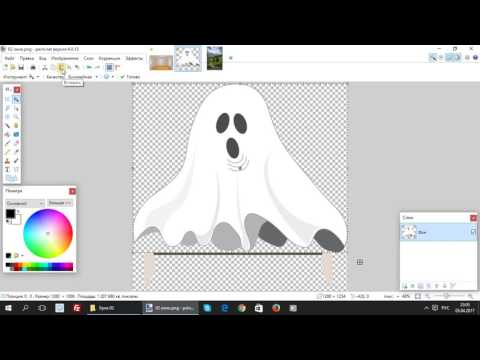480x360 pixels.
Task: Click the Готово finish button
Action: pyautogui.click(x=131, y=77)
